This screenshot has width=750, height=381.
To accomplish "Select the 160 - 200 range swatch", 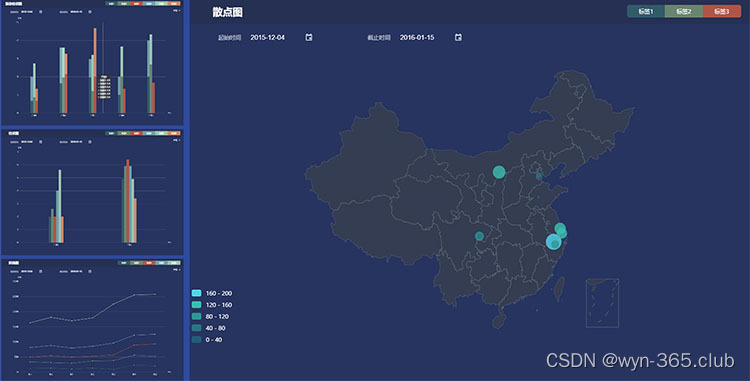I will click(196, 293).
